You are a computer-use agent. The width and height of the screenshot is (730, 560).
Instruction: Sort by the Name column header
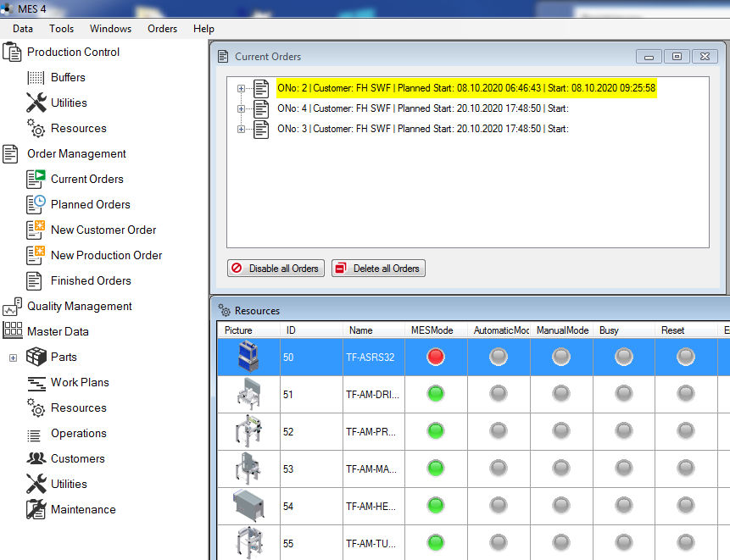[373, 330]
